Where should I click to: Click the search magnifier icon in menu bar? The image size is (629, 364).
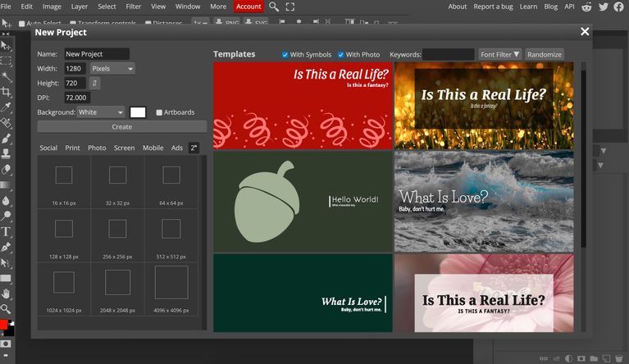[x=274, y=7]
